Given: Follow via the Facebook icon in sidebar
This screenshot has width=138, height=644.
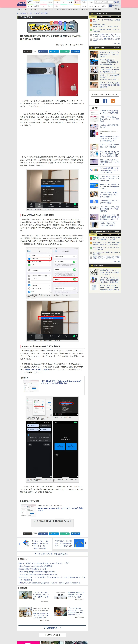Looking at the screenshot, I should point(105,101).
